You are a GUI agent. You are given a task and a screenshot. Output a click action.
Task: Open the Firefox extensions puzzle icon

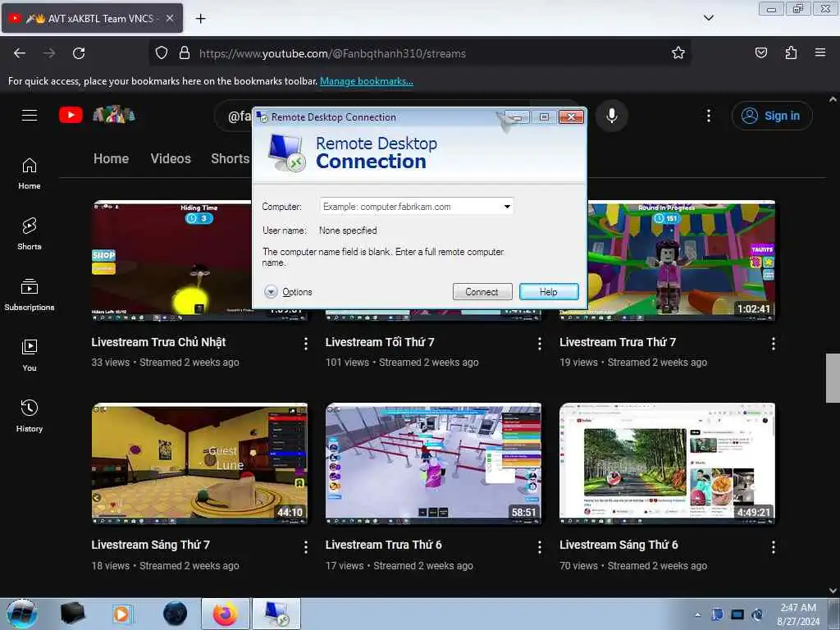(x=791, y=52)
